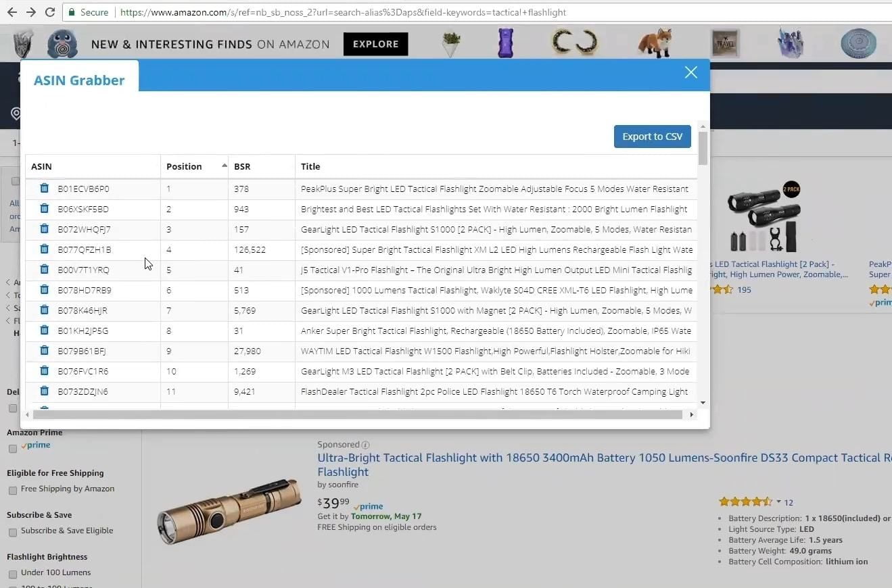
Task: Select the PeakPlus Super Bright title cell
Action: coord(496,189)
